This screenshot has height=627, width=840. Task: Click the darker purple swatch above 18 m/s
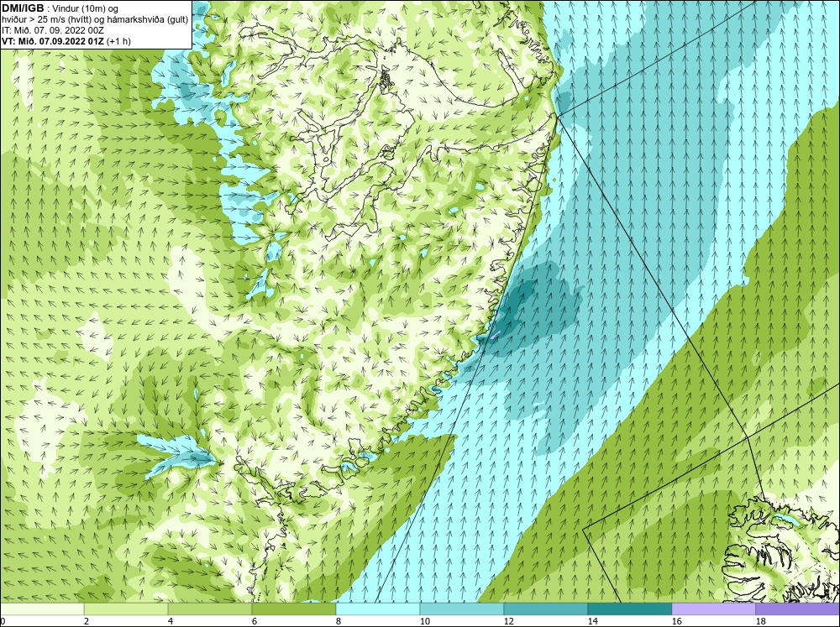tap(798, 609)
